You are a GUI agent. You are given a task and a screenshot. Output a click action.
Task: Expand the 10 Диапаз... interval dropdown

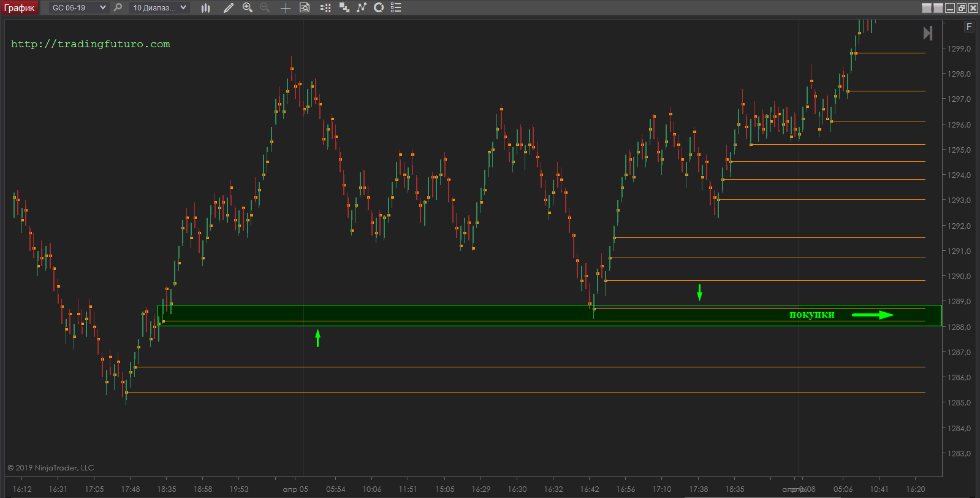pyautogui.click(x=183, y=8)
